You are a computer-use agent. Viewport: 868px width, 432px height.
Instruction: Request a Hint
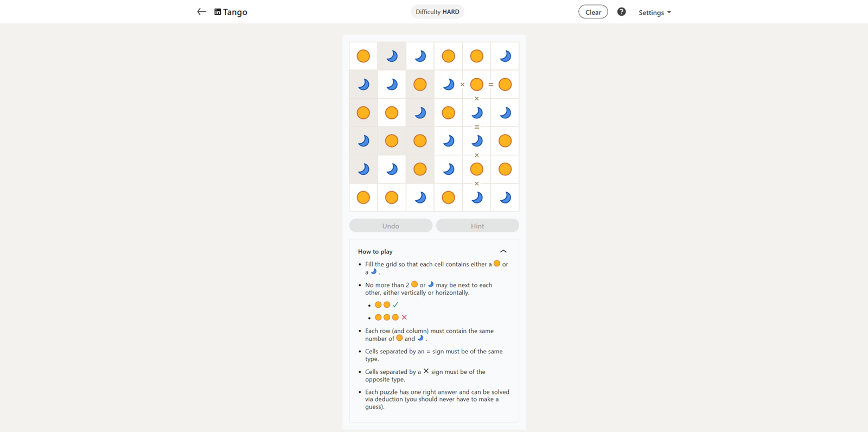point(477,226)
